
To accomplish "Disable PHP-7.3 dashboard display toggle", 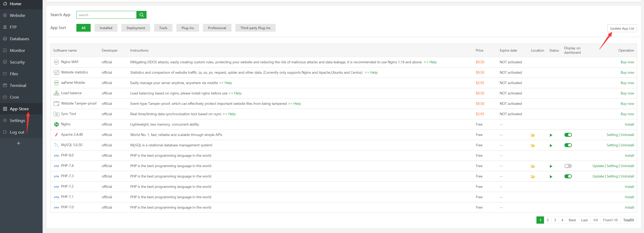I will pyautogui.click(x=568, y=176).
